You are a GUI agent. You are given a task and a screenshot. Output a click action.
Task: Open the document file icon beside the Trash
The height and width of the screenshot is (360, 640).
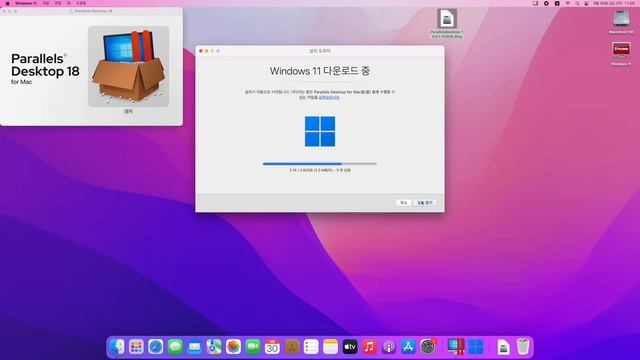click(x=503, y=347)
